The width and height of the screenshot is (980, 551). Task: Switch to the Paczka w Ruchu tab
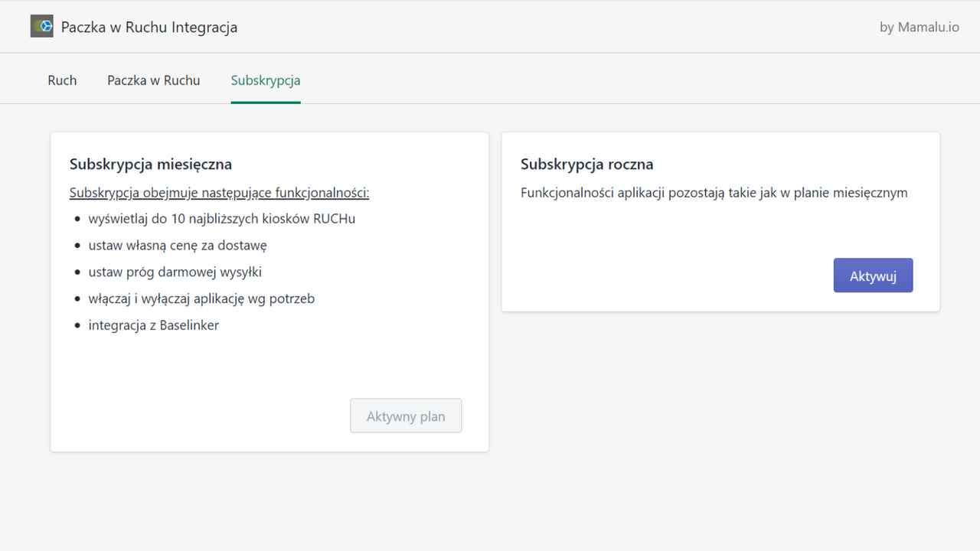[x=154, y=80]
